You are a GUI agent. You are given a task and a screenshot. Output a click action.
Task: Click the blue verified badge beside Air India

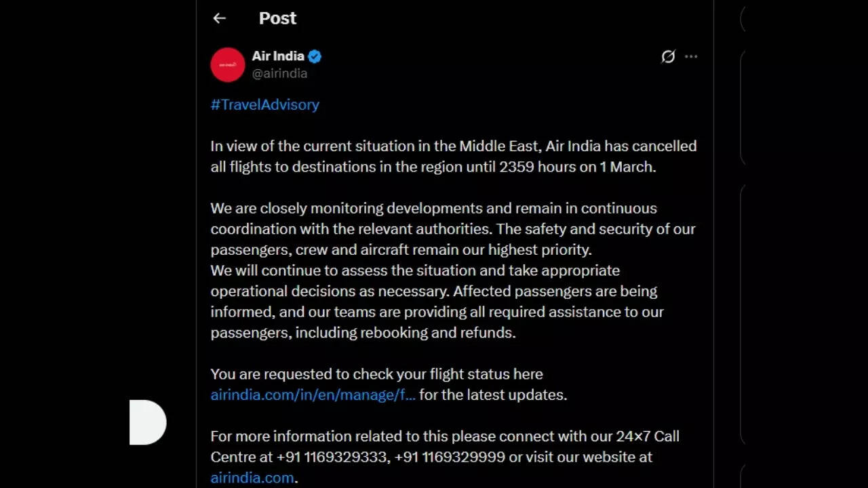[x=315, y=56]
